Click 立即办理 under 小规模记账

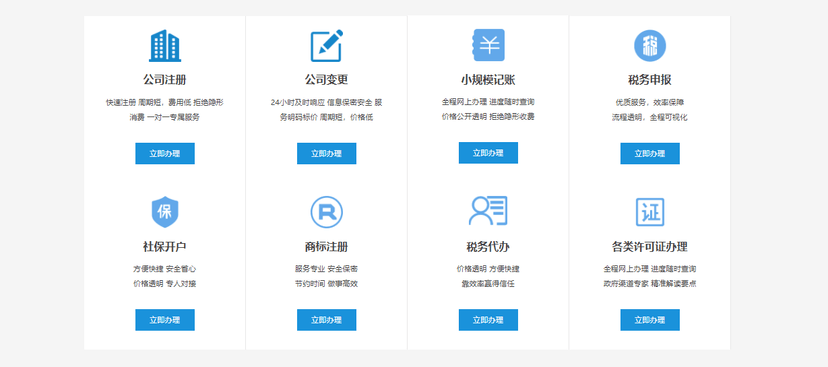click(488, 153)
